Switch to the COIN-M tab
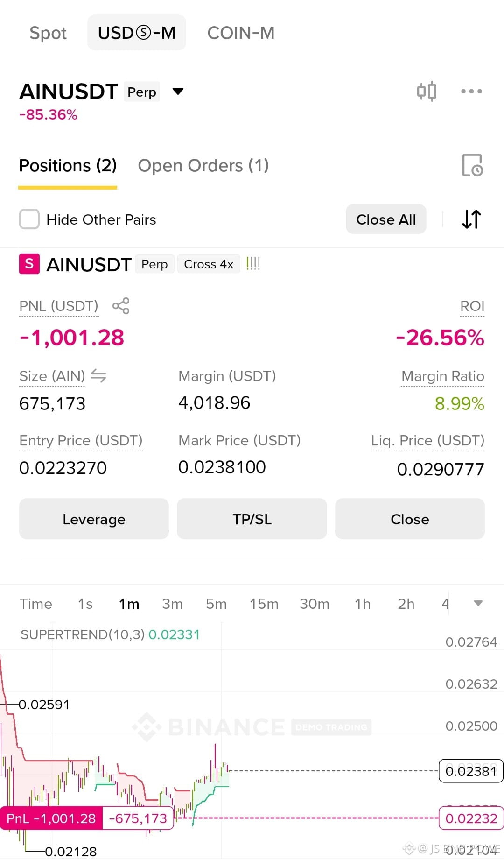 click(241, 33)
